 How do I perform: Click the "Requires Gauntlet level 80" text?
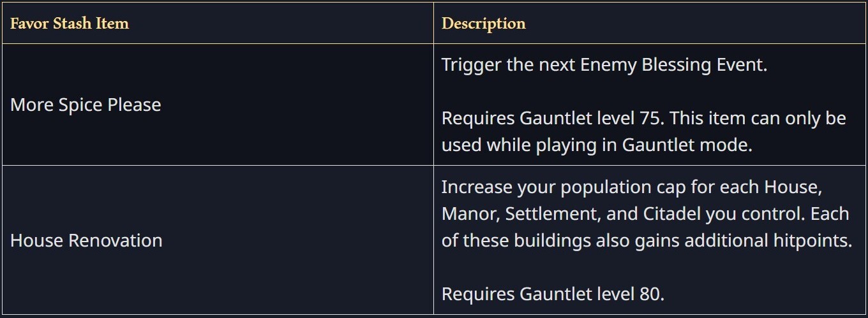[x=553, y=294]
